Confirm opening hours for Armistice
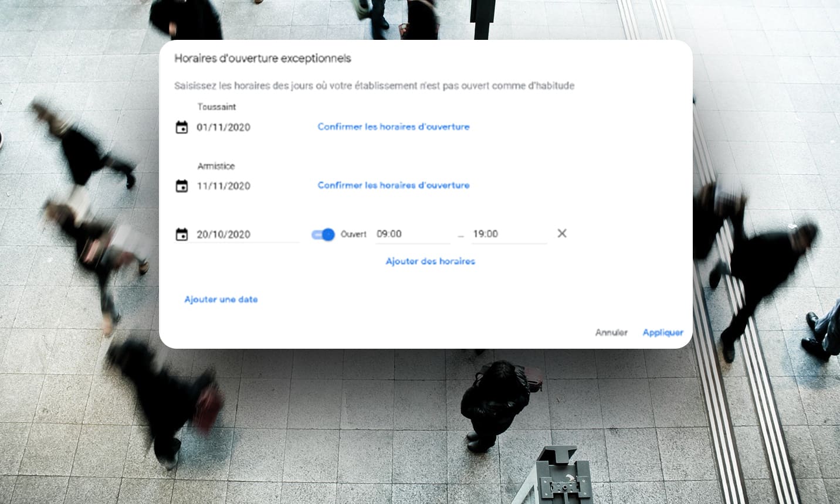 click(x=394, y=185)
